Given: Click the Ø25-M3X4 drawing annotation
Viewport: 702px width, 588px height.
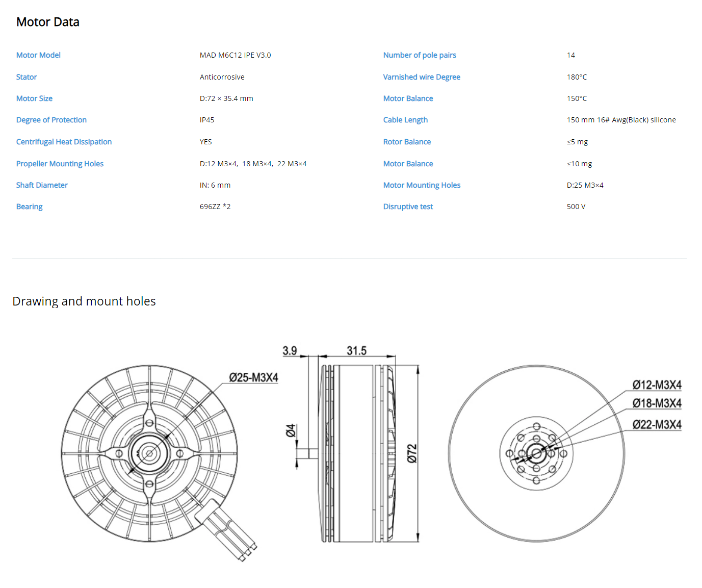Looking at the screenshot, I should (253, 377).
